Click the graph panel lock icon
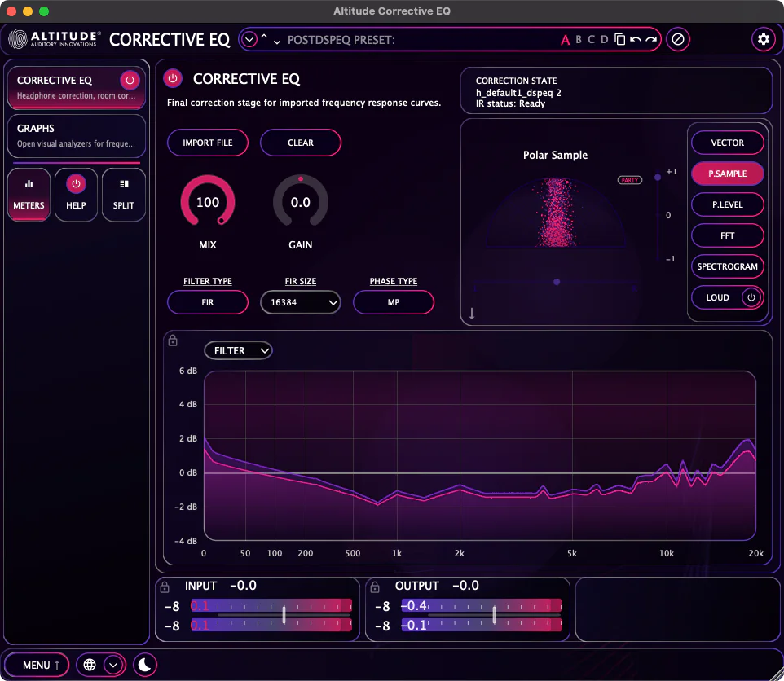Viewport: 784px width, 681px height. coord(173,340)
